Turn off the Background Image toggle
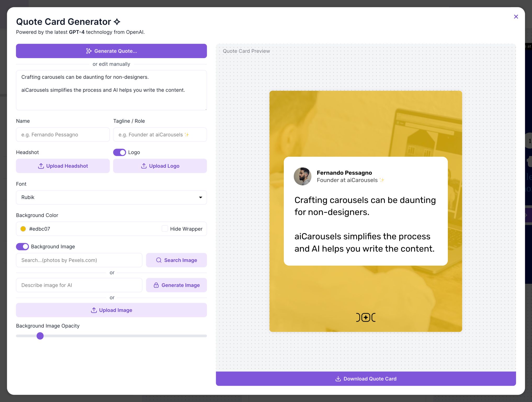This screenshot has width=532, height=402. click(22, 246)
